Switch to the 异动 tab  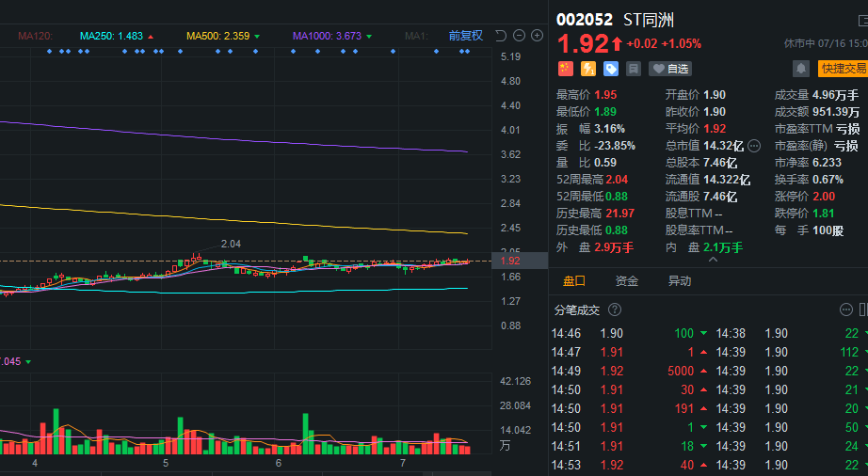point(679,281)
